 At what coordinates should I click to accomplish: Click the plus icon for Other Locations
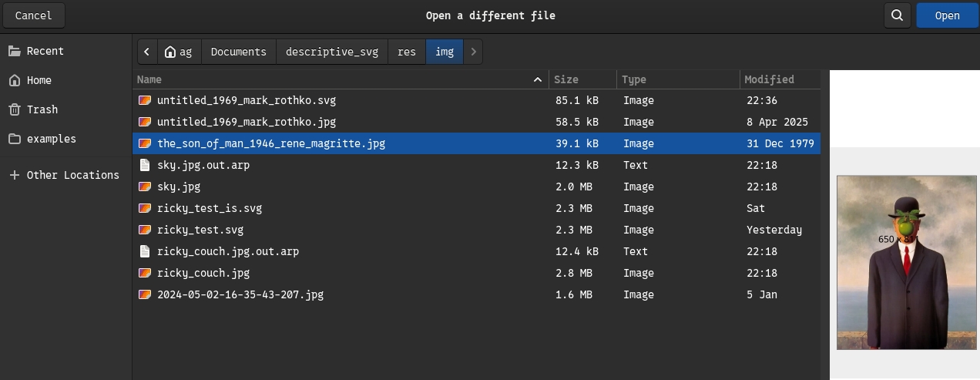14,175
